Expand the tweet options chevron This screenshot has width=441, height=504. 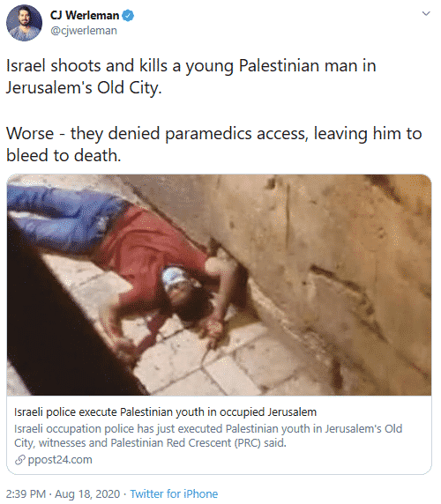click(x=426, y=13)
